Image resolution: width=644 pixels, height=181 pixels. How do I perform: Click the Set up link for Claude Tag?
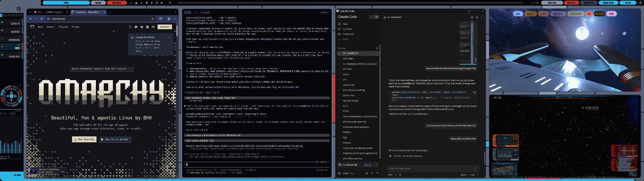click(368, 165)
